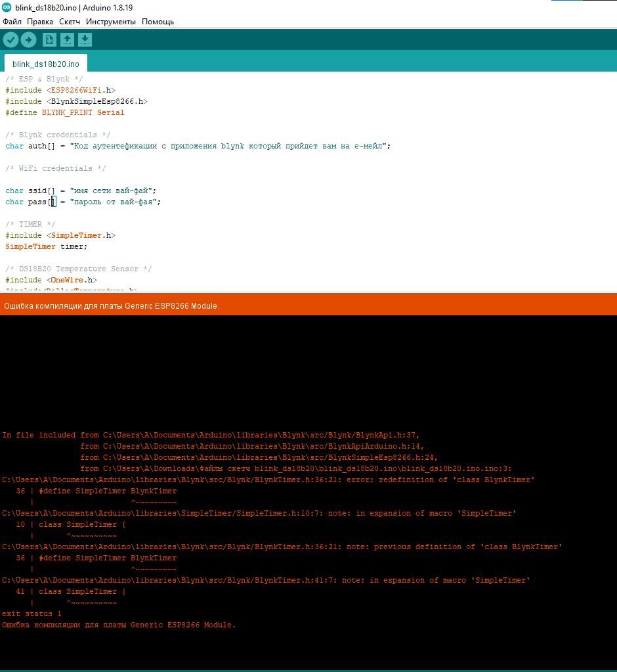Click the ESP8266WiFi include line
The image size is (617, 672).
[x=60, y=90]
